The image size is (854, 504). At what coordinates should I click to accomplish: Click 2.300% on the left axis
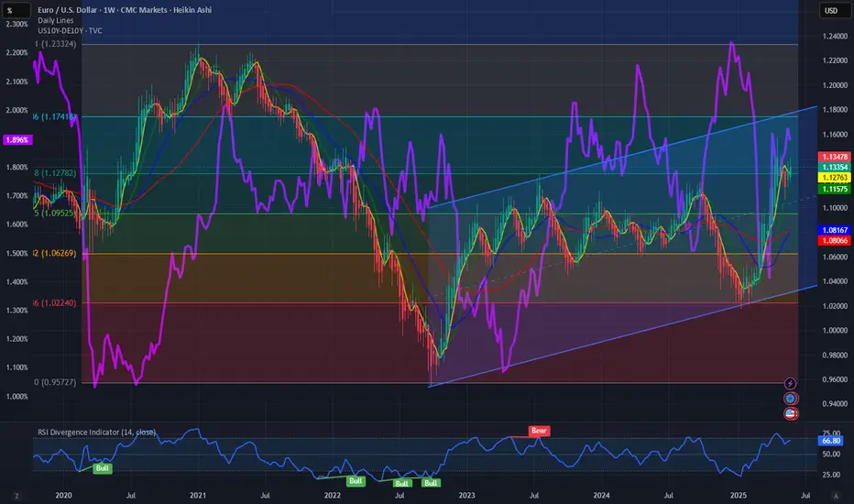pyautogui.click(x=16, y=25)
